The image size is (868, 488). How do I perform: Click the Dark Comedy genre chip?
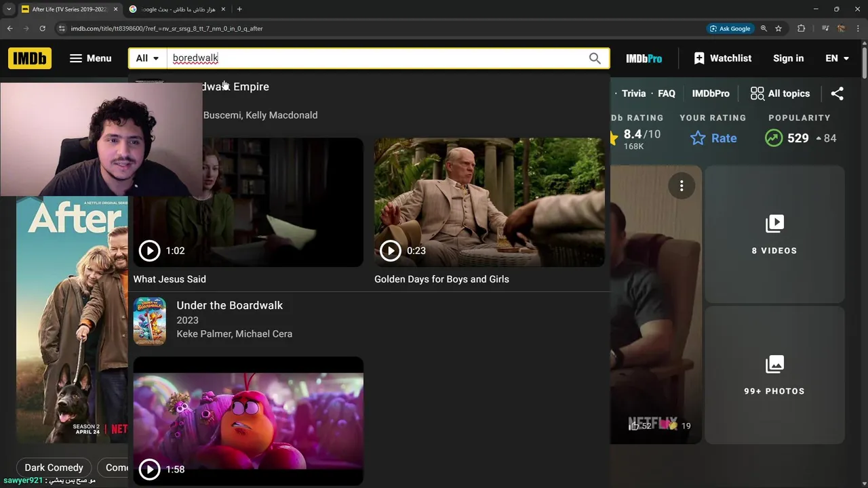54,468
